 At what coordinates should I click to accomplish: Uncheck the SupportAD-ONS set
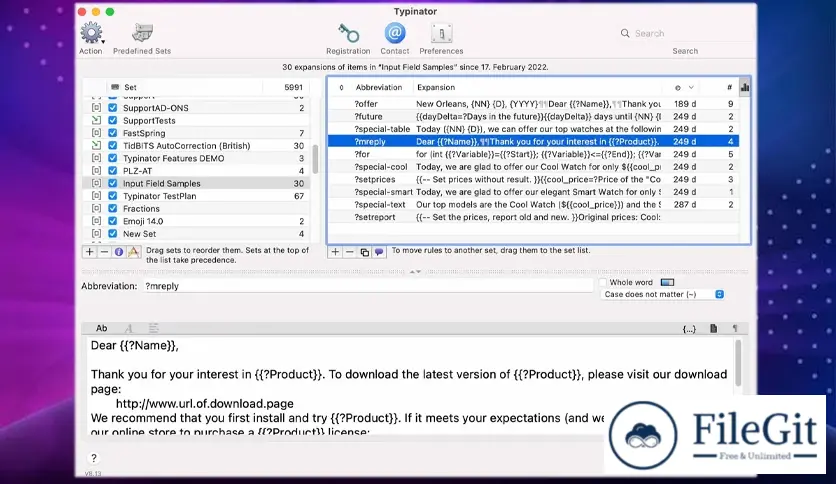point(112,108)
